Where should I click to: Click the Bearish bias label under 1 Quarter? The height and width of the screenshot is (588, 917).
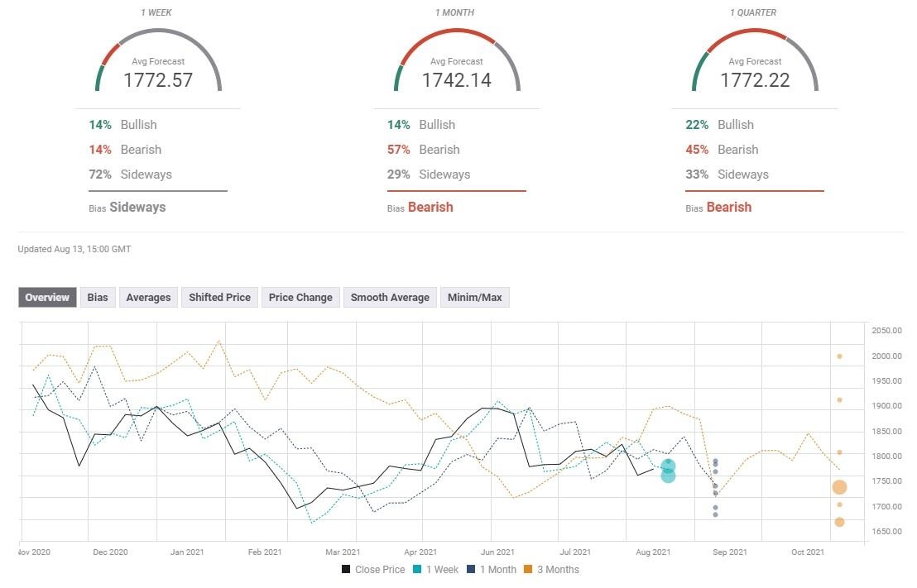[x=727, y=207]
